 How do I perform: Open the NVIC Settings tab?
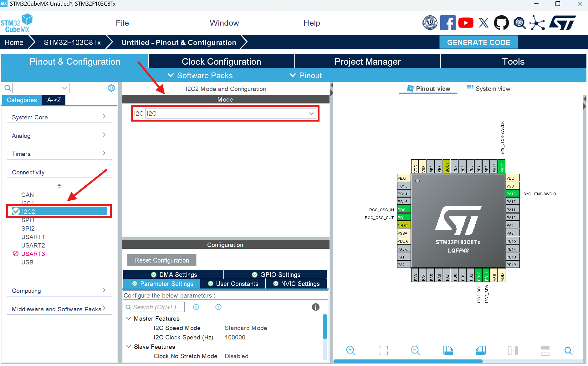coord(296,283)
